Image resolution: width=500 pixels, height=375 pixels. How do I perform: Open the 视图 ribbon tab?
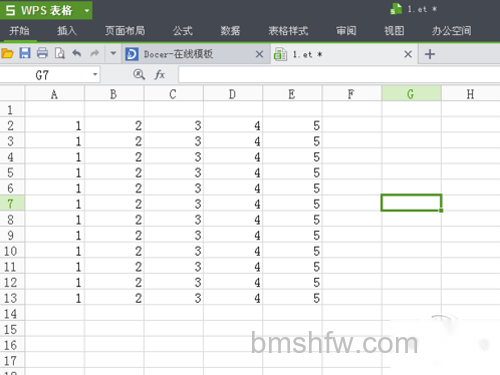pyautogui.click(x=394, y=31)
